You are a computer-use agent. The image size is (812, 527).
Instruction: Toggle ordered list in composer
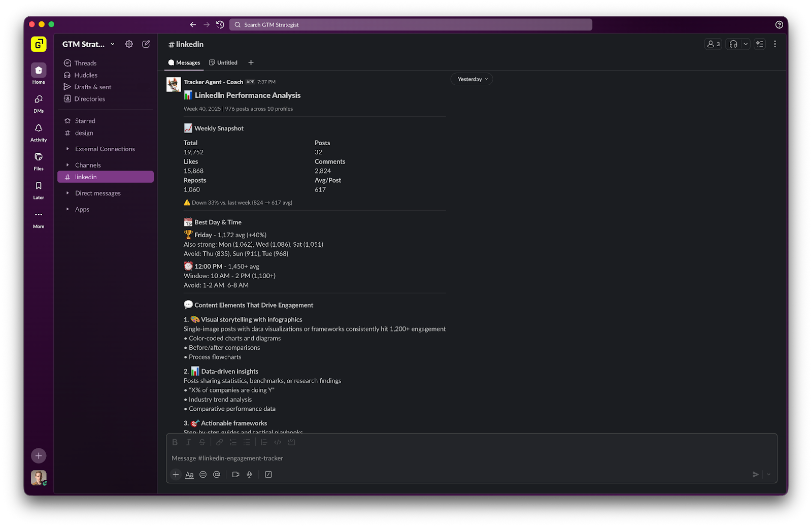point(233,442)
